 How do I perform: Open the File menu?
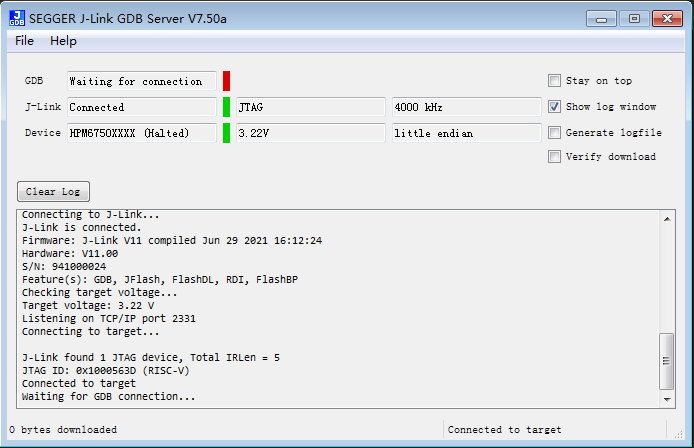click(x=25, y=41)
